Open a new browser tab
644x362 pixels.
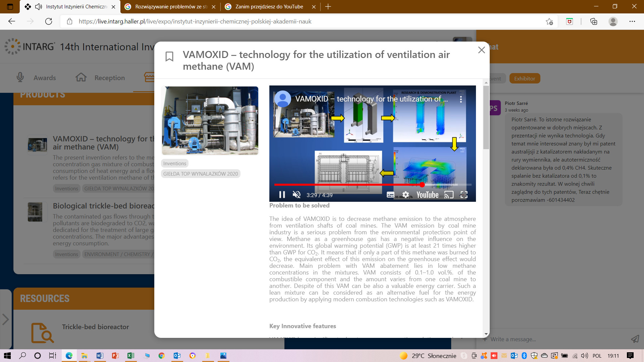tap(328, 7)
